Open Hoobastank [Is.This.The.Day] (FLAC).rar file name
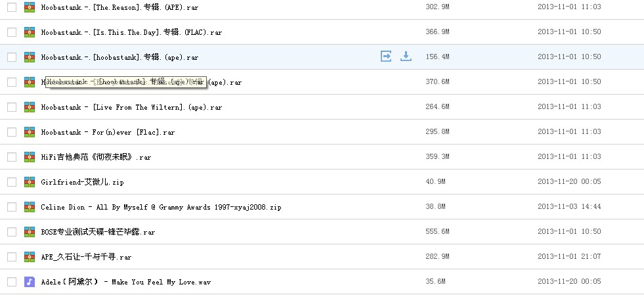 [x=131, y=32]
